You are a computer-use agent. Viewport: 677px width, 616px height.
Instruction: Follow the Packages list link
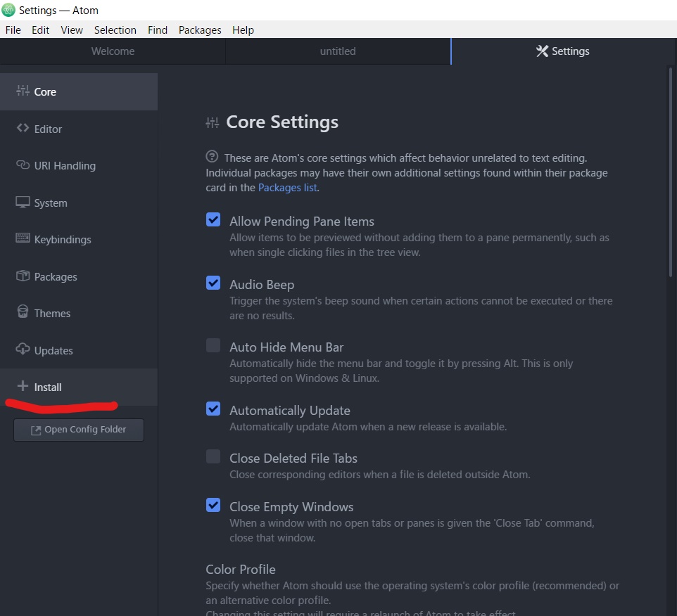tap(288, 188)
